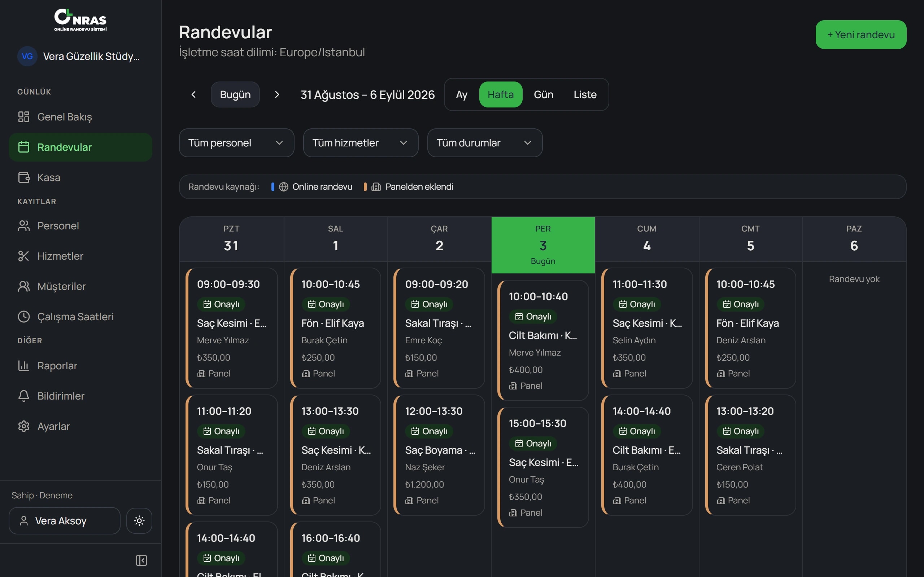Image resolution: width=924 pixels, height=577 pixels.
Task: Select the Liste view tab
Action: tap(585, 94)
